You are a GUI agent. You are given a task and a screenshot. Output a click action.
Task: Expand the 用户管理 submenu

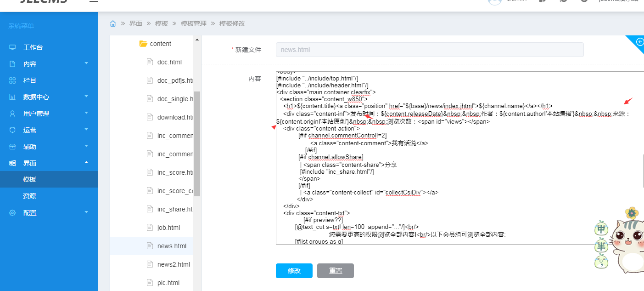click(x=86, y=113)
